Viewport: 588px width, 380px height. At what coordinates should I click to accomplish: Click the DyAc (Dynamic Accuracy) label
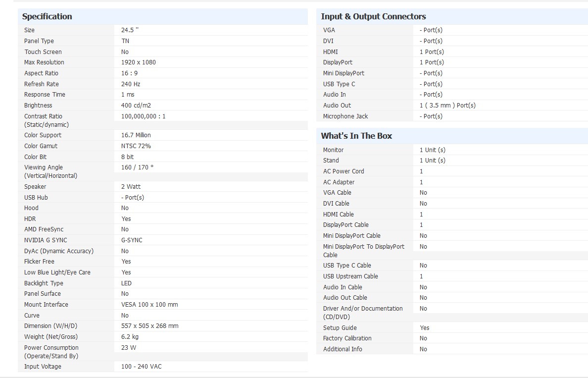(58, 251)
